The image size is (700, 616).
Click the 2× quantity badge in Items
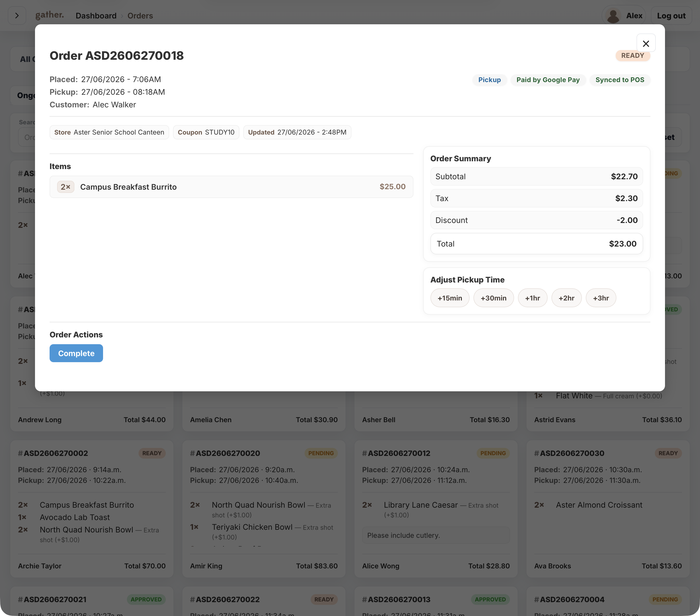[x=65, y=187]
